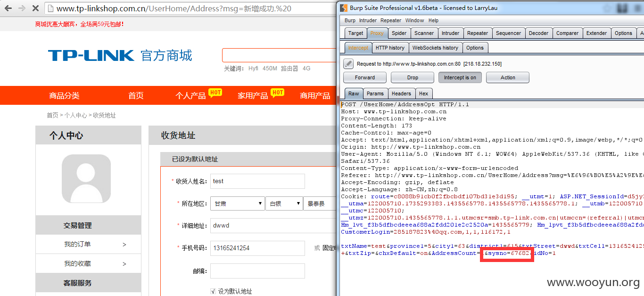Screen dimensions: 644x296
Task: Switch to the Repeater tab
Action: tap(478, 33)
